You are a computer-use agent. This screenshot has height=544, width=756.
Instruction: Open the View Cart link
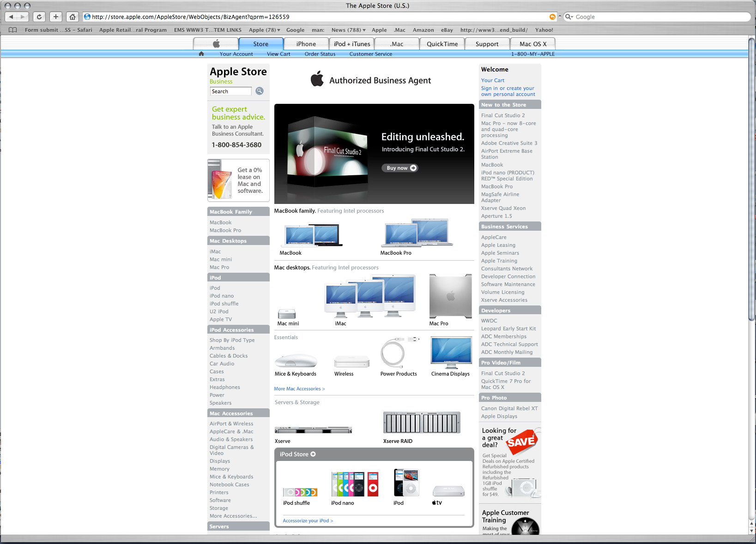(278, 54)
